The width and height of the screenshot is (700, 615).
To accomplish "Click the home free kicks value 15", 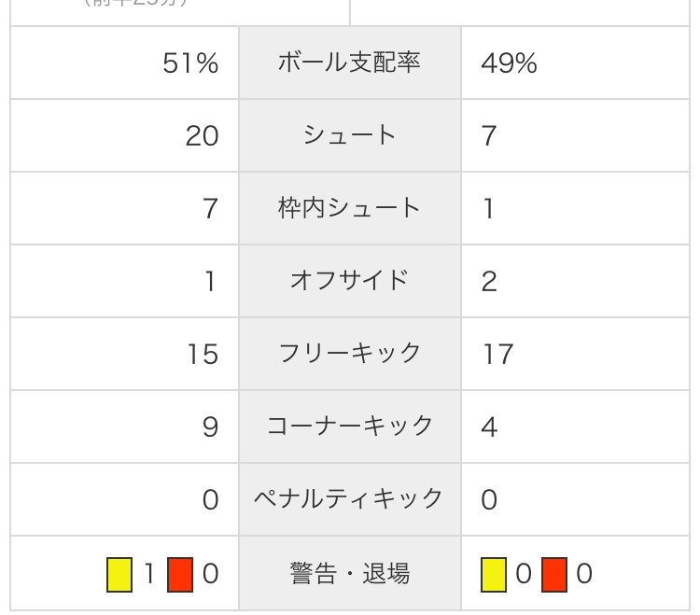I will (x=203, y=355).
